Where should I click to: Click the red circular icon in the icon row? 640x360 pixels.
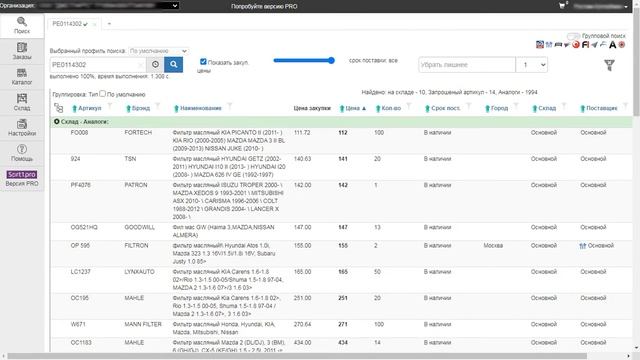coord(576,44)
